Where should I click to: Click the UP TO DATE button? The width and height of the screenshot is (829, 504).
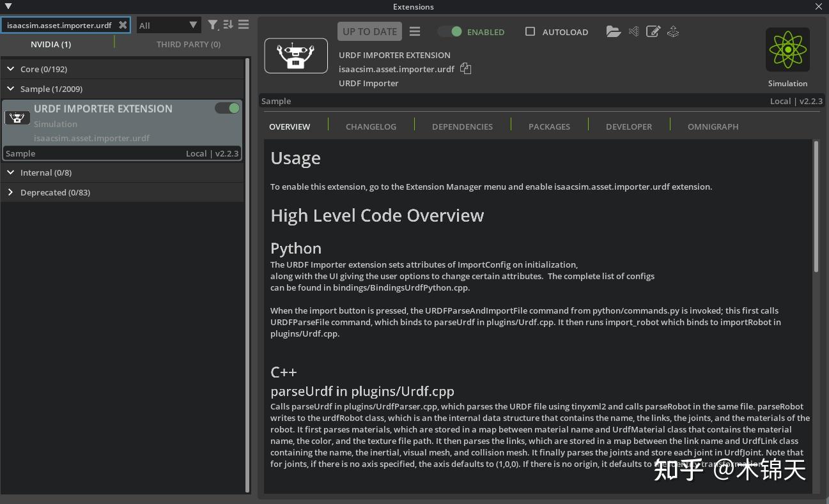tap(369, 31)
